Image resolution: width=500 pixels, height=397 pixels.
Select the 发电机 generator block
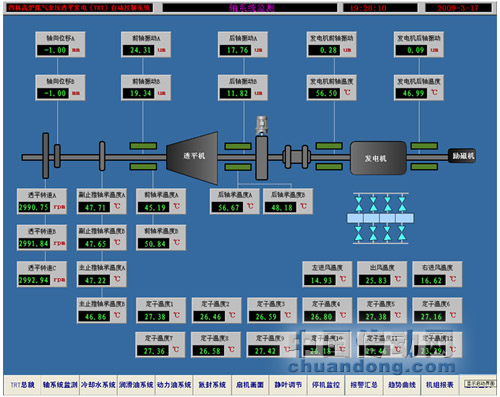click(378, 158)
